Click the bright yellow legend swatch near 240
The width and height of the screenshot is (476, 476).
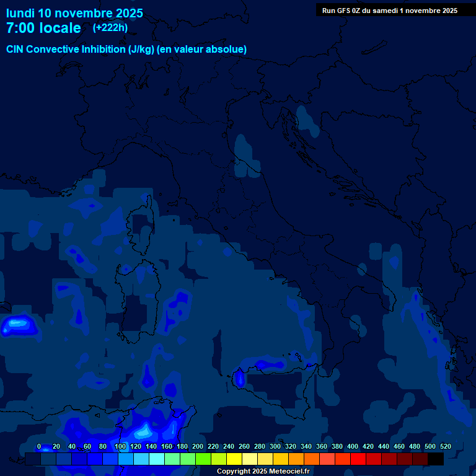234,459
